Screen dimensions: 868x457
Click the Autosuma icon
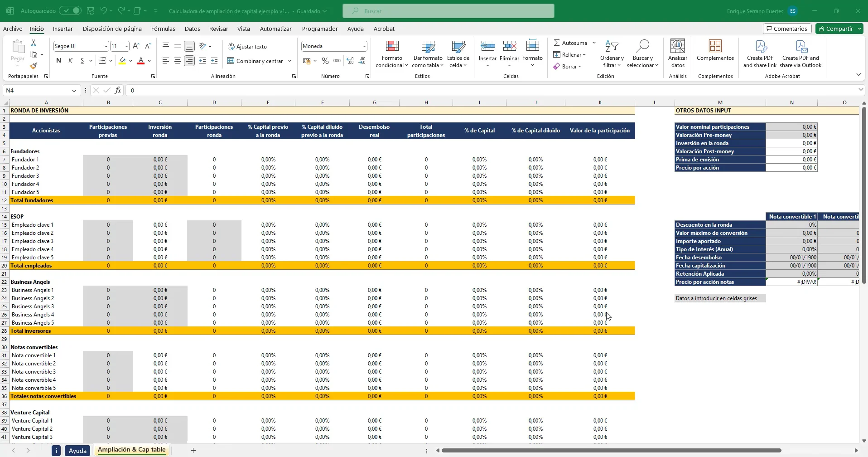[x=558, y=43]
